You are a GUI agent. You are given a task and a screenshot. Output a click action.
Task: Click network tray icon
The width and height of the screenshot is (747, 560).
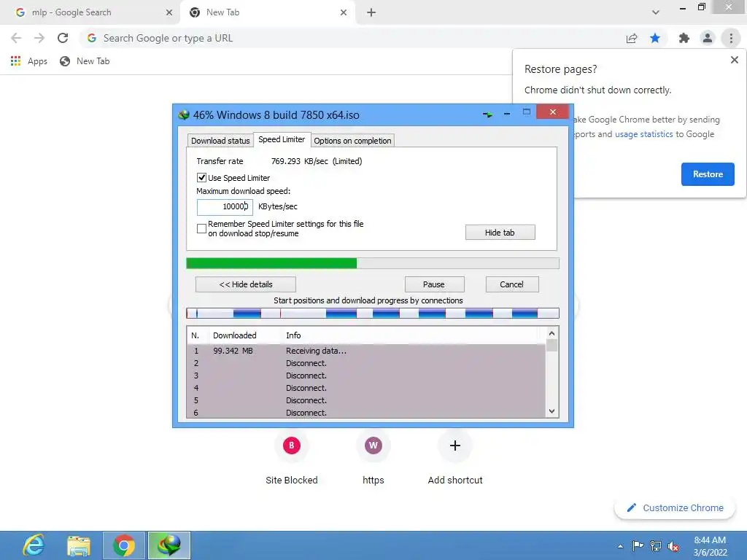(656, 545)
